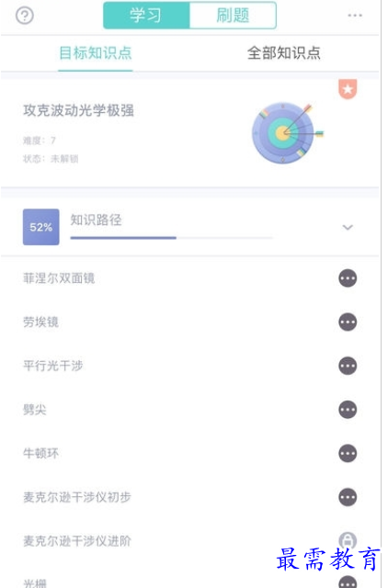Open options for 平行光干涉
This screenshot has width=388, height=588.
(348, 366)
